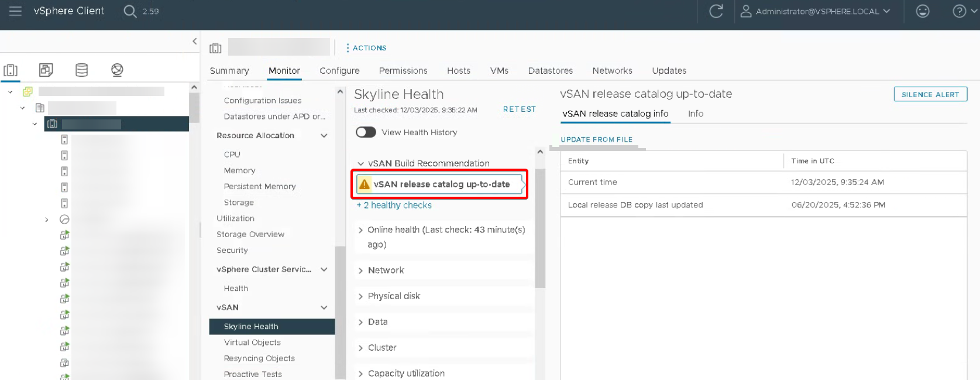Switch to Storage inventory view
The image size is (980, 380).
tap(82, 70)
